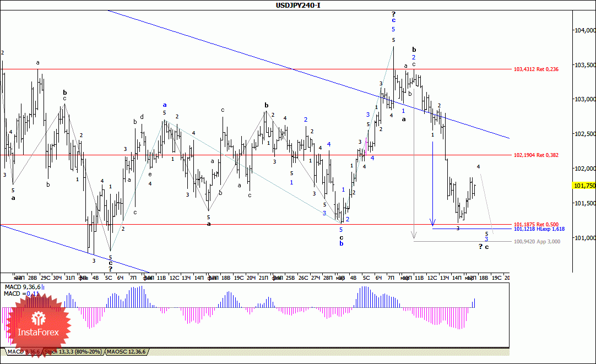Select the 26С date label
This screenshot has height=364, width=596.
303,278
